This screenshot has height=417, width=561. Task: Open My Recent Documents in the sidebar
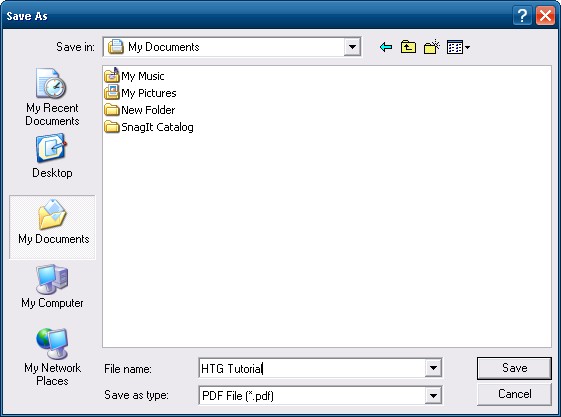click(x=52, y=97)
